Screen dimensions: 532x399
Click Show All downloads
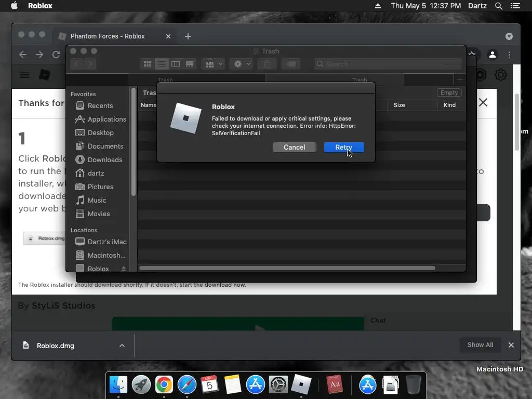[x=481, y=345]
